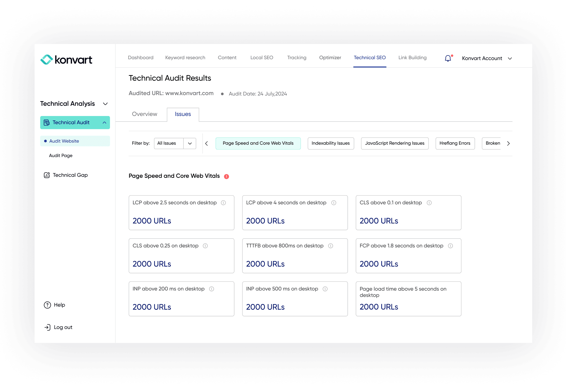
Task: Click the red alert icon beside Page Speed heading
Action: click(x=226, y=176)
